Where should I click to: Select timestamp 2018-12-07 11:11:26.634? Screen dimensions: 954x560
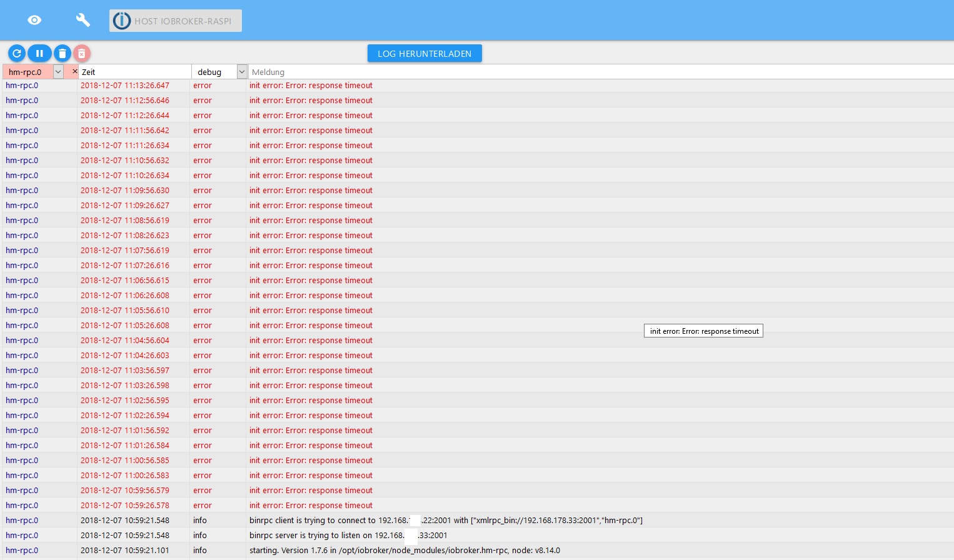click(x=125, y=146)
